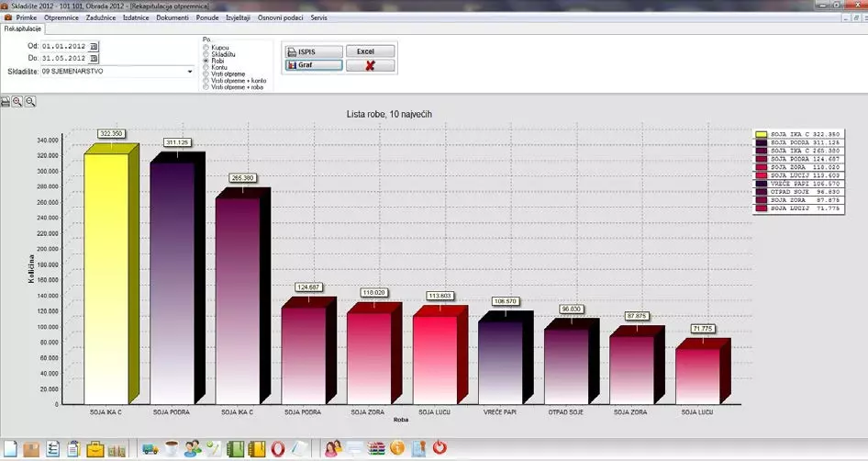Click the orange info icon in bottom toolbar

(397, 449)
